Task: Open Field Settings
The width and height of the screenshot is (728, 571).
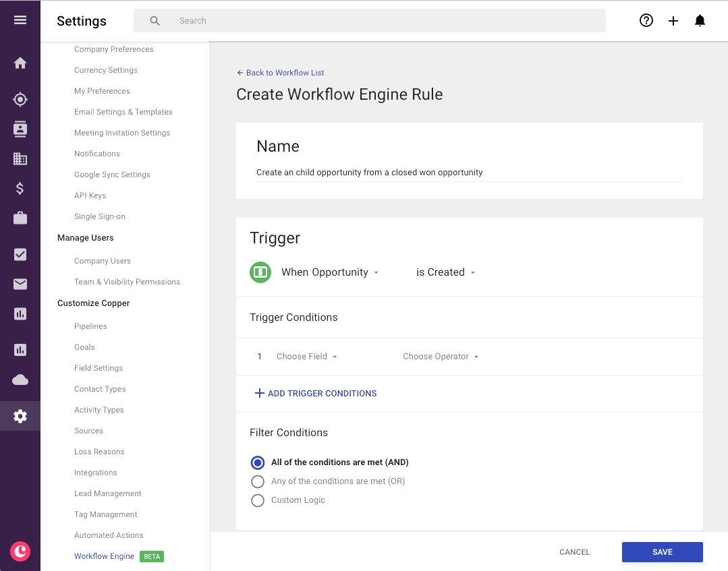Action: click(x=99, y=368)
